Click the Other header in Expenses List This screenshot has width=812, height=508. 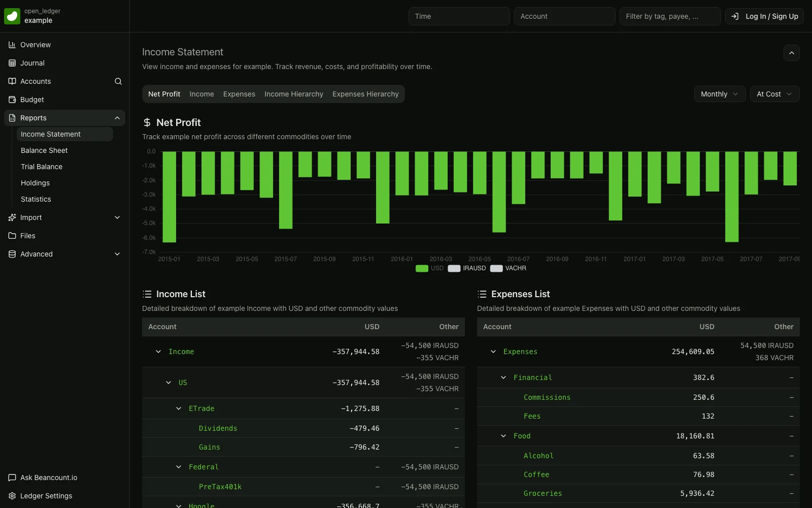click(x=784, y=327)
